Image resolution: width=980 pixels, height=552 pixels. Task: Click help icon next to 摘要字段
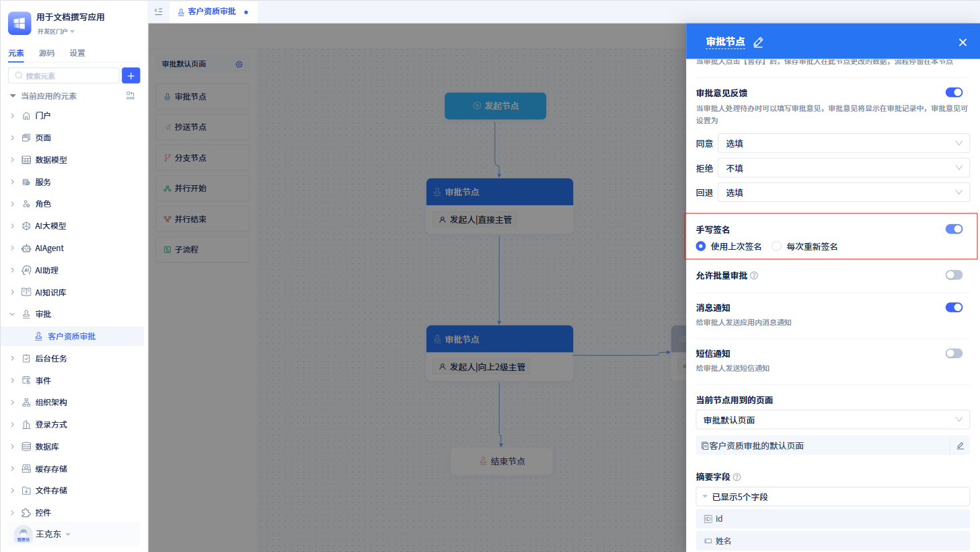[x=737, y=477]
